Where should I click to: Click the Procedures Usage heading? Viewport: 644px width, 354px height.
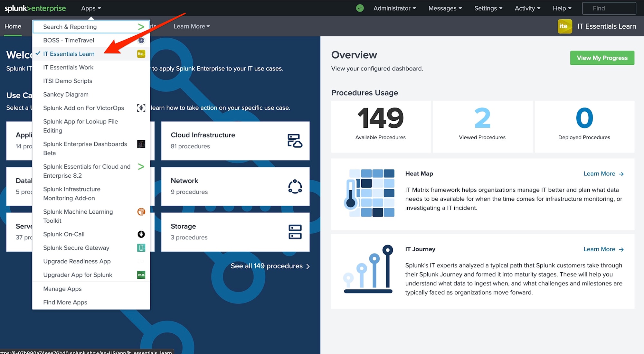tap(365, 93)
